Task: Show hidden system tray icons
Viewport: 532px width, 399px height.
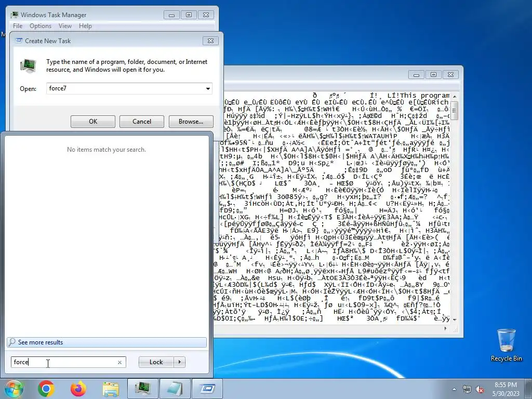Action: coord(454,389)
